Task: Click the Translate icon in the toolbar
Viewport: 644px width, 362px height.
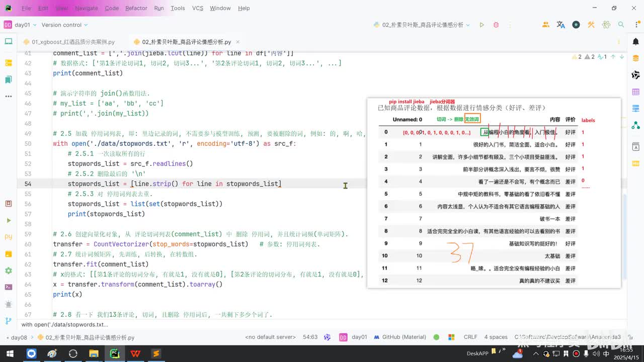Action: pos(561,25)
